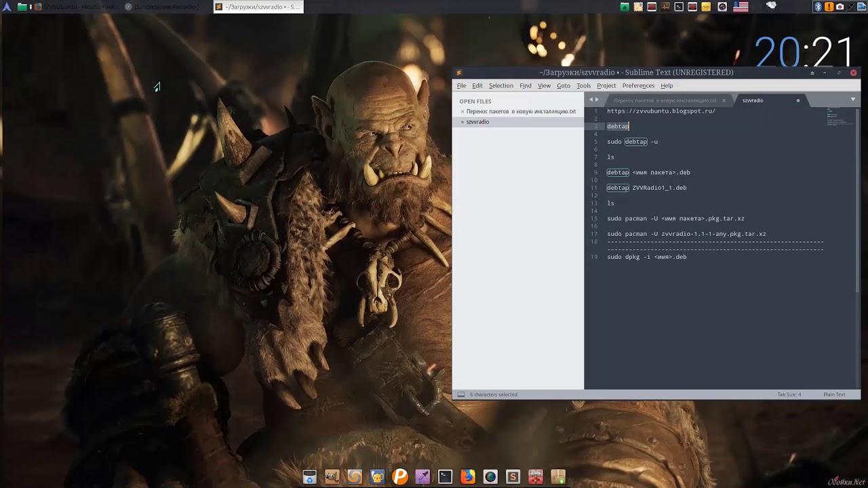Open the green home folder tray icon
This screenshot has width=868, height=488.
(625, 7)
